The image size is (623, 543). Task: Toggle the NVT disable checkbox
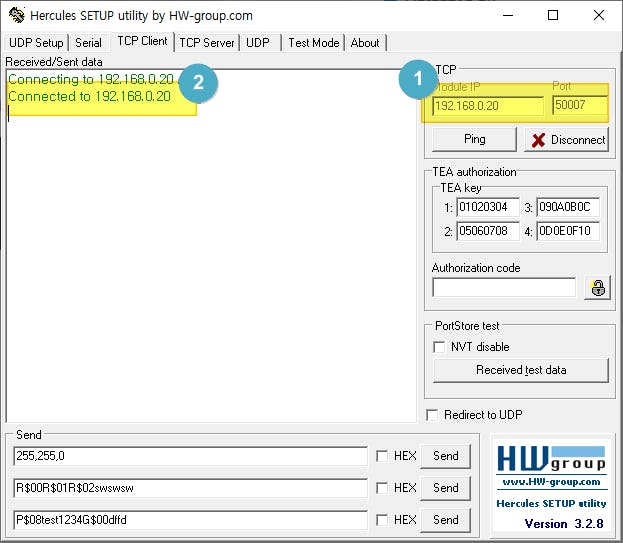(439, 347)
